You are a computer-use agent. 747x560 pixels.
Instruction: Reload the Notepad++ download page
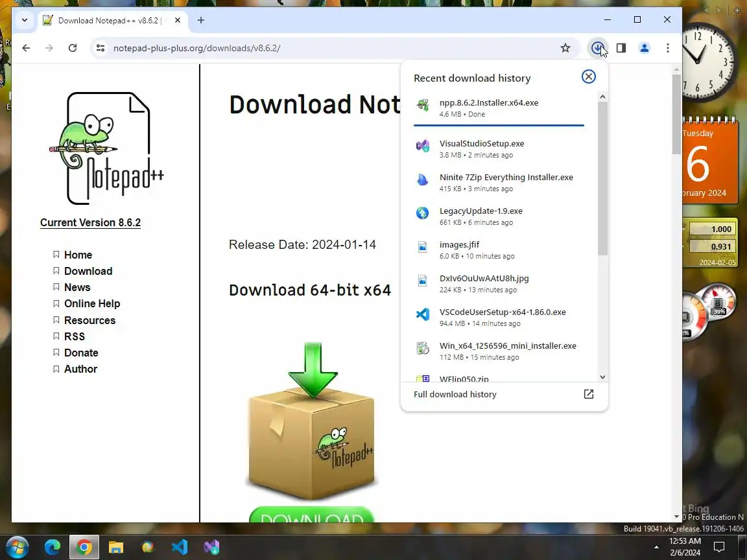coord(73,47)
